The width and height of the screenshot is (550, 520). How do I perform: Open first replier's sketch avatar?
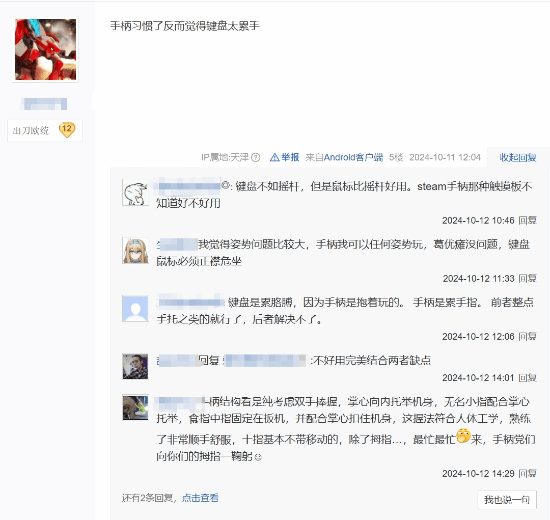pos(135,193)
